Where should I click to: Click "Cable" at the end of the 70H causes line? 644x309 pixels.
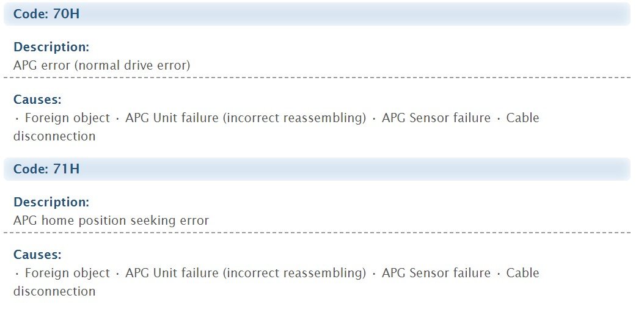[x=522, y=118]
